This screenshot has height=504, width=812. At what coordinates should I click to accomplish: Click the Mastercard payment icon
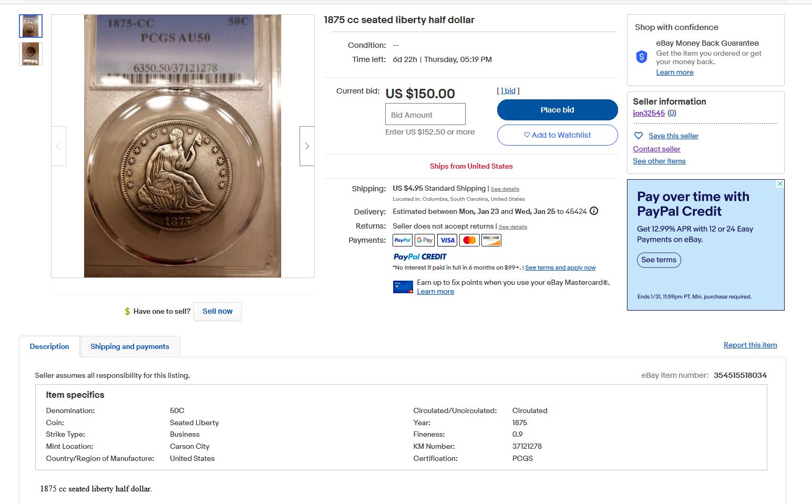click(469, 240)
